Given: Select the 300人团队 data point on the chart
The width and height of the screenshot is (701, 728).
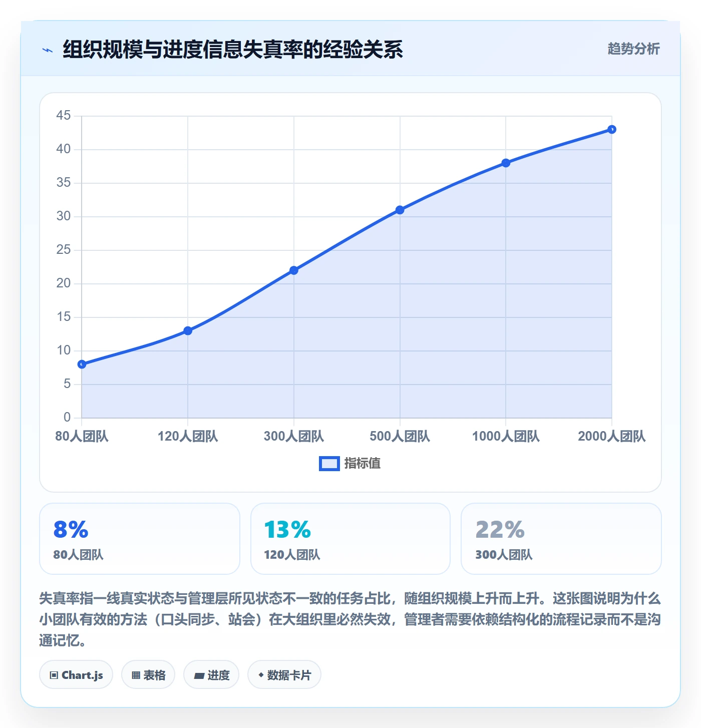Looking at the screenshot, I should tap(294, 270).
